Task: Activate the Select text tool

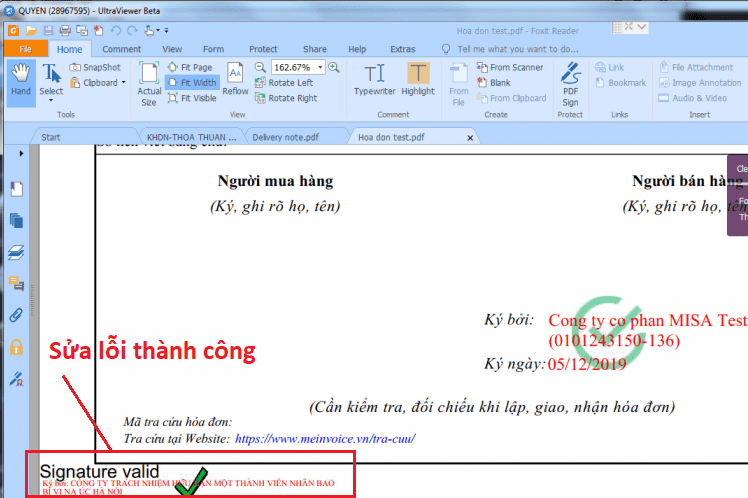Action: [51, 79]
